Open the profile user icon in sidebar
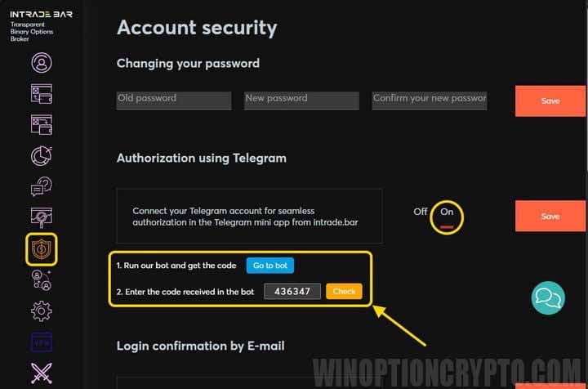 pyautogui.click(x=42, y=62)
